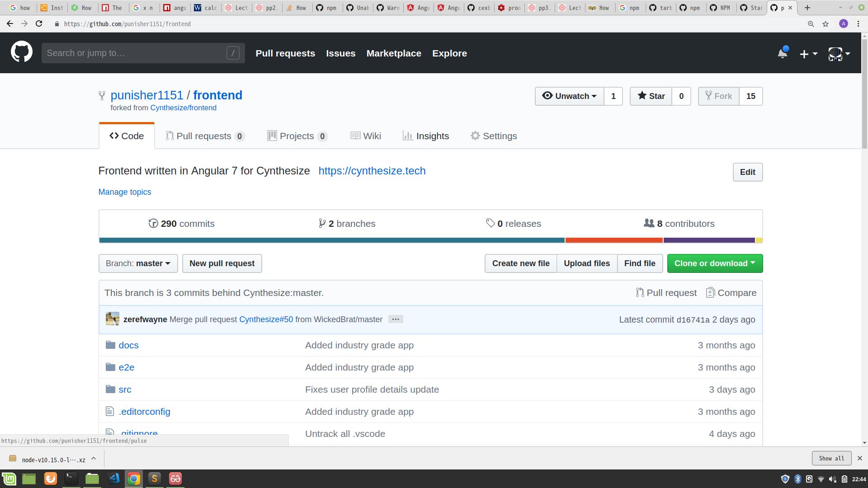The height and width of the screenshot is (488, 868).
Task: Open the docs folder
Action: click(128, 345)
